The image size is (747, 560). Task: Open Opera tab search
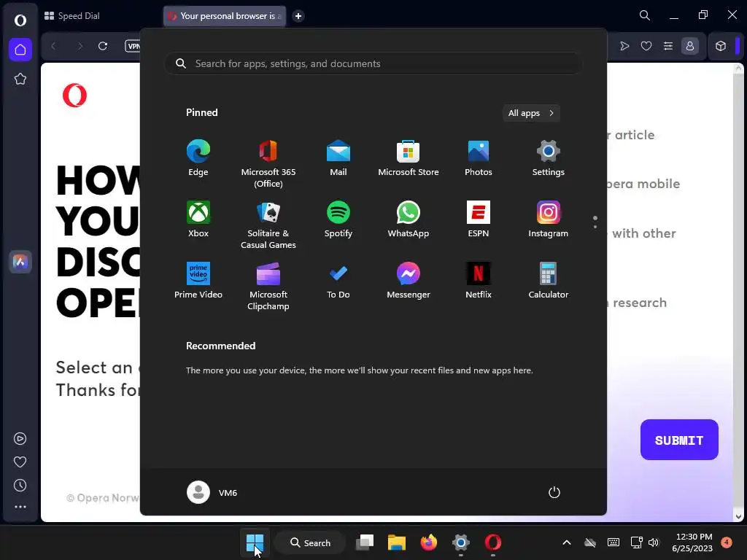[645, 15]
